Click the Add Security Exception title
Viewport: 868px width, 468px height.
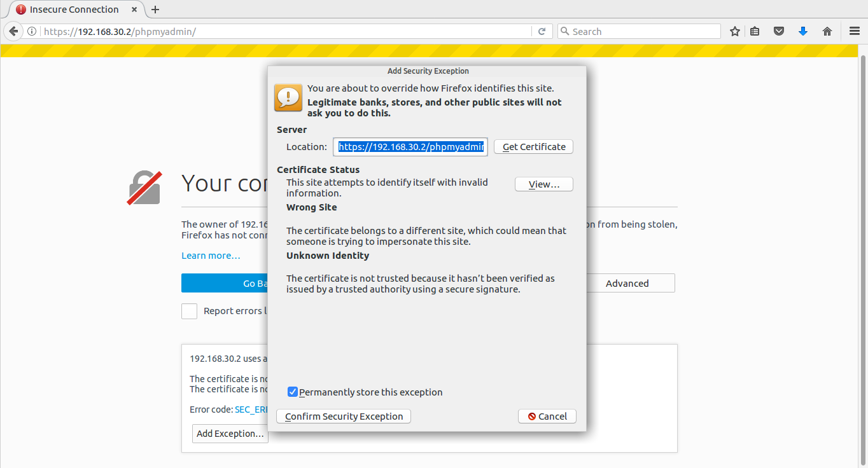[x=428, y=71]
